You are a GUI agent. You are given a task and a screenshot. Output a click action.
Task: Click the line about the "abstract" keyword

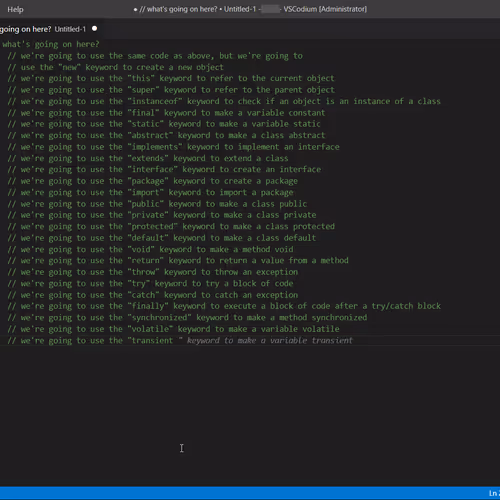tap(166, 135)
